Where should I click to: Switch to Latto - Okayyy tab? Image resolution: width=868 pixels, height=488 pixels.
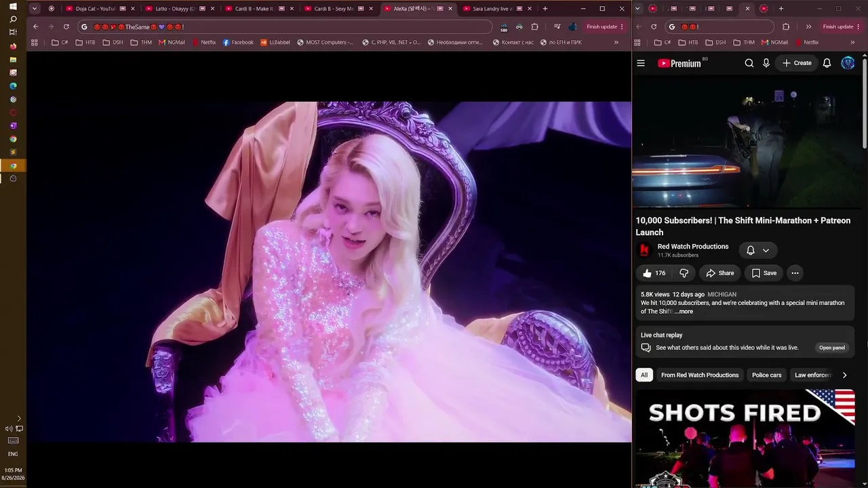[180, 9]
